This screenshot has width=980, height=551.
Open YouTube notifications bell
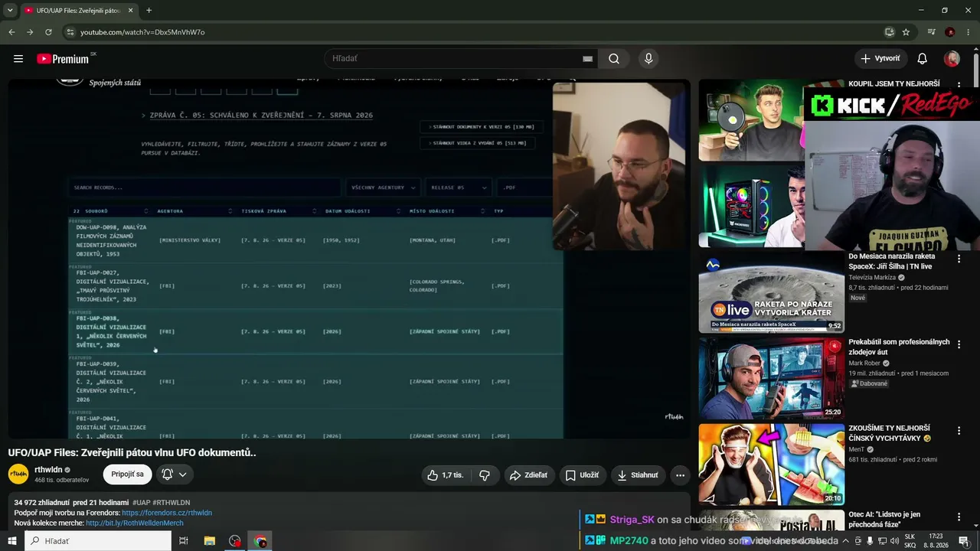coord(923,59)
